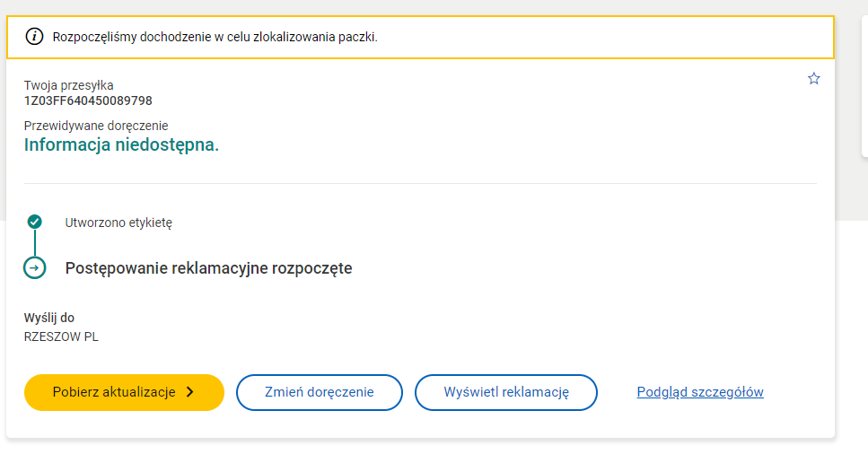Click the info icon in the notification banner

click(x=34, y=37)
